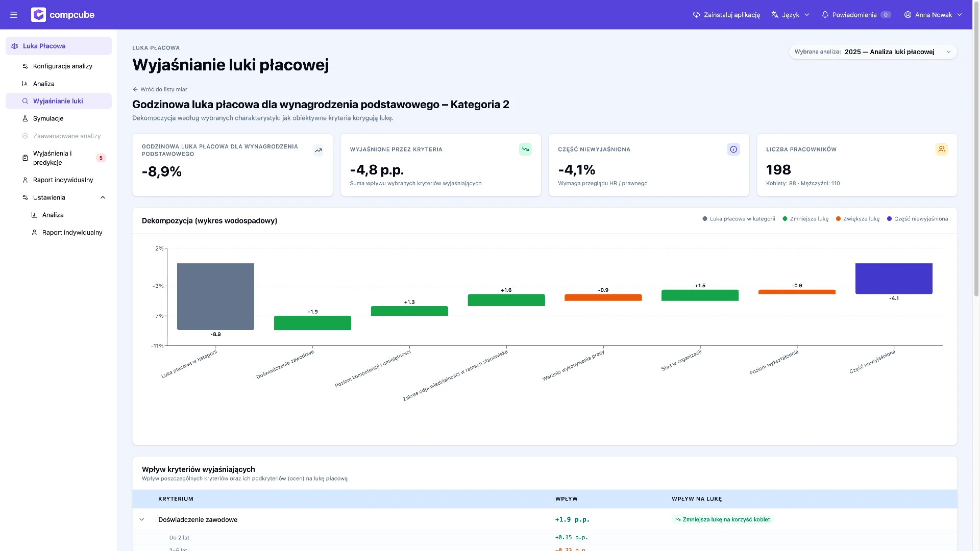This screenshot has width=980, height=551.
Task: Click the Symulacje flask icon
Action: click(x=25, y=118)
